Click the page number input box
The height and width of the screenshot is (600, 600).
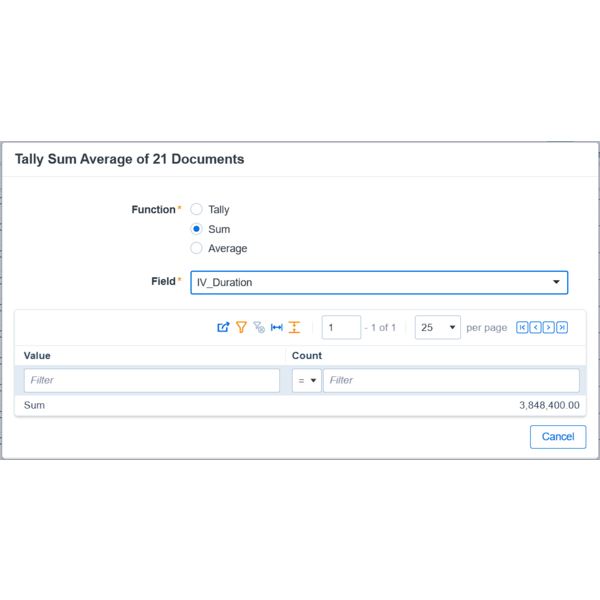[x=341, y=328]
